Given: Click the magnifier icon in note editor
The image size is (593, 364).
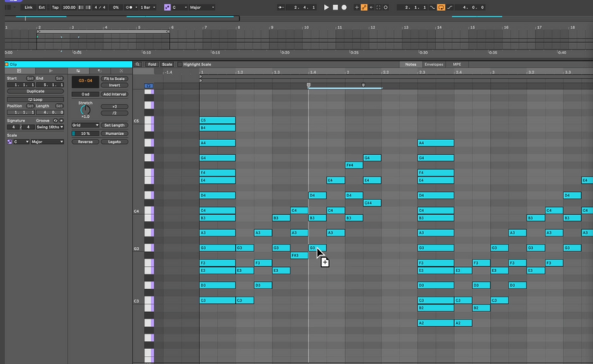Looking at the screenshot, I should (x=138, y=64).
